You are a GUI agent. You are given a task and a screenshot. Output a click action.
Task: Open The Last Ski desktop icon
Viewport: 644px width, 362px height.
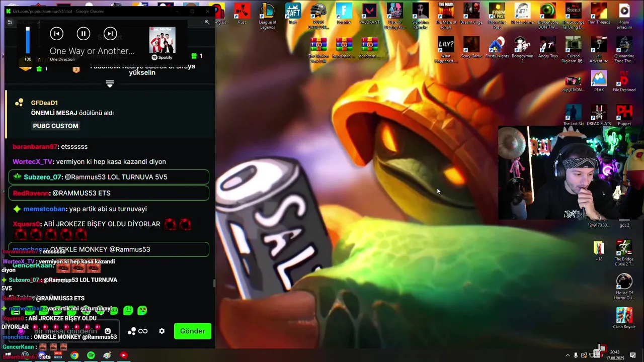tap(573, 115)
